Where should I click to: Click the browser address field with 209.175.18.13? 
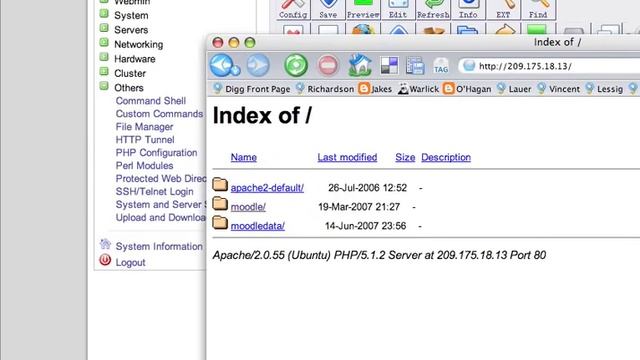pyautogui.click(x=549, y=66)
